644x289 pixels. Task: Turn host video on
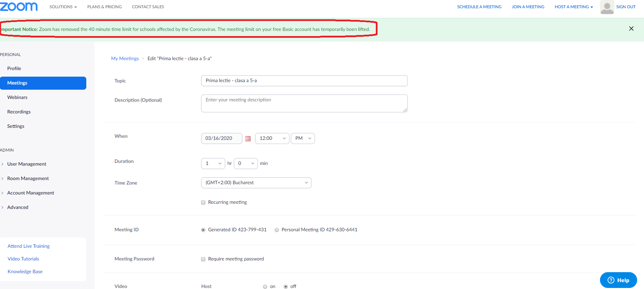[265, 287]
